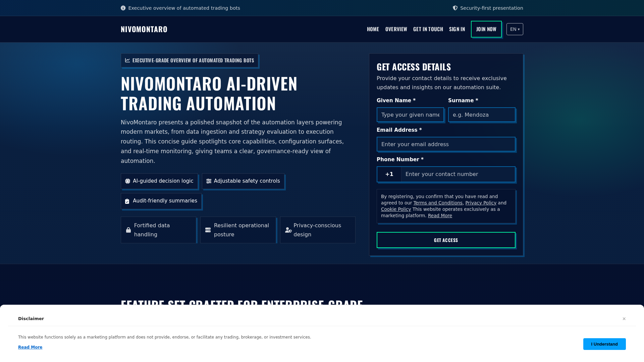Click the Disclaimer title in the banner

pos(31,319)
